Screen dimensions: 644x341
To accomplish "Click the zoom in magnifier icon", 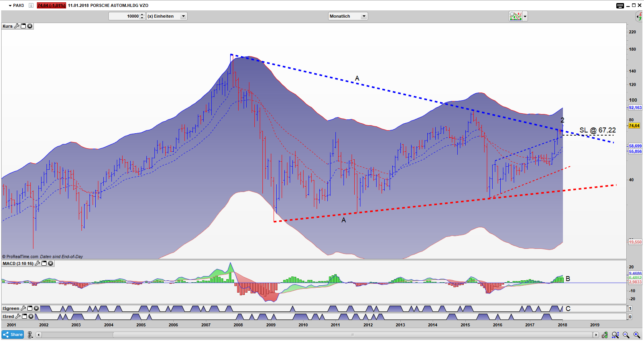I will pyautogui.click(x=637, y=335).
